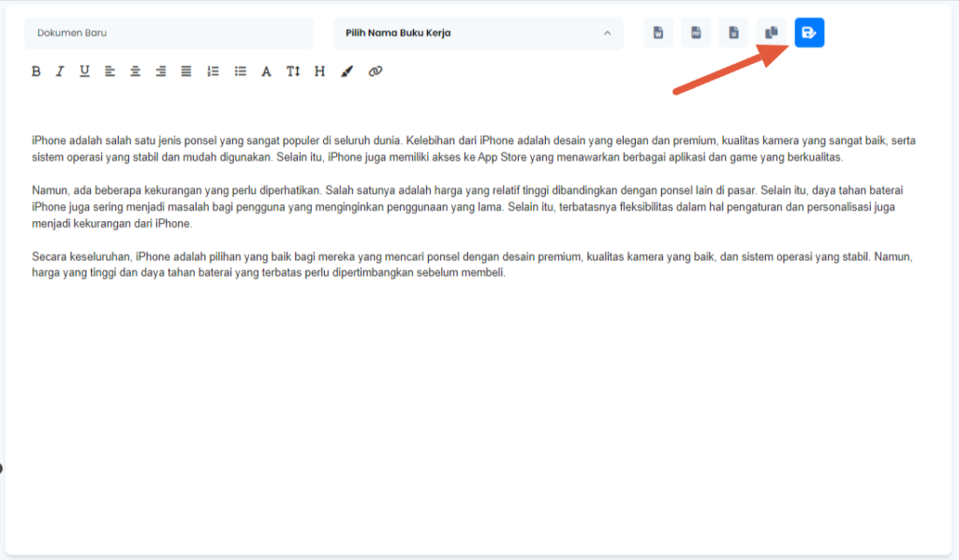Align text to the right

(x=161, y=71)
